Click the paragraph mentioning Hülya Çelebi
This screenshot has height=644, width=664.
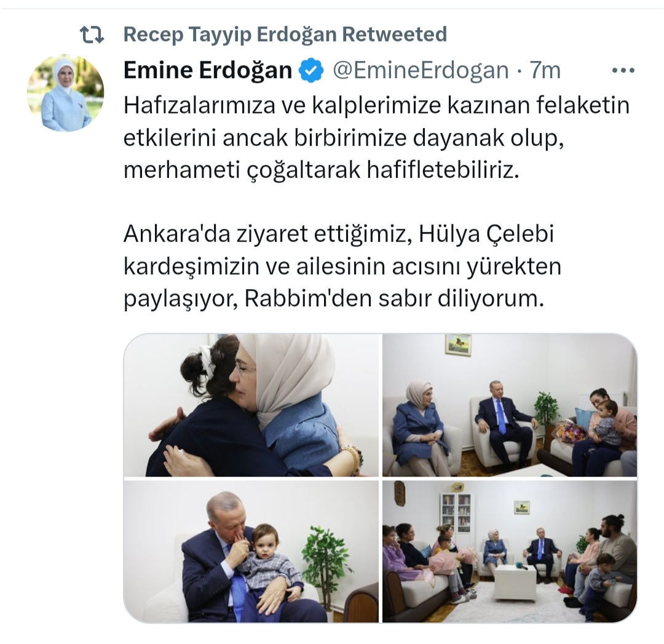pos(342,266)
